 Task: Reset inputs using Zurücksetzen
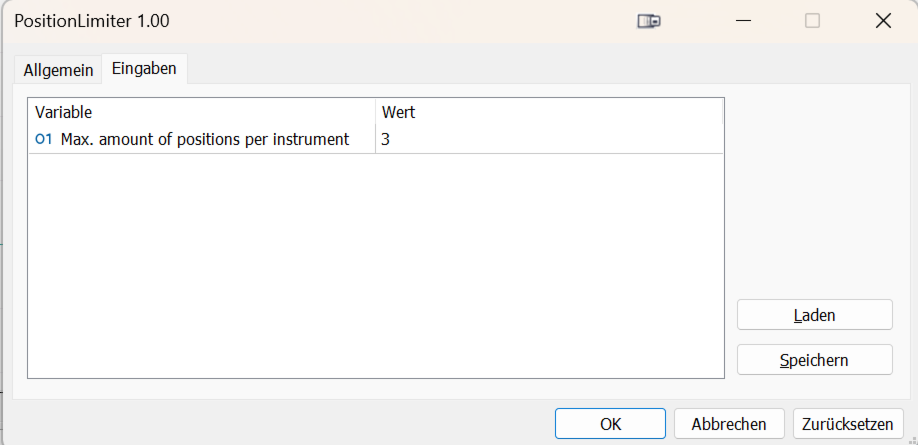click(849, 424)
